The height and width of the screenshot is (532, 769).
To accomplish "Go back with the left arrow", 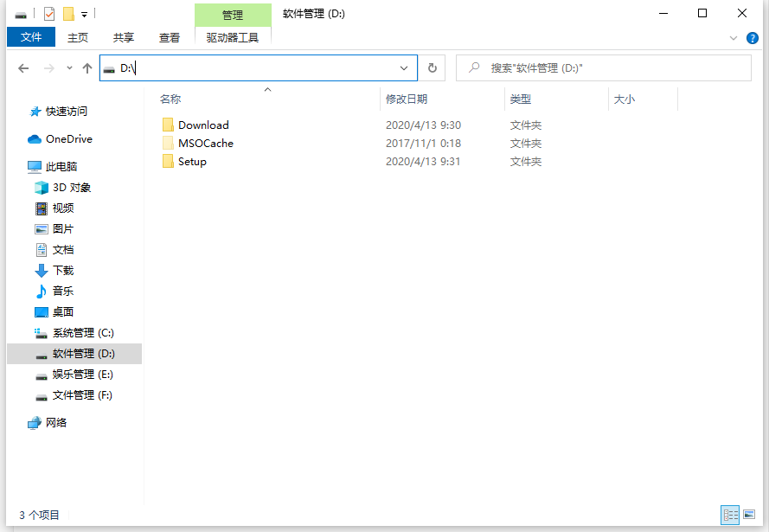I will pos(23,68).
